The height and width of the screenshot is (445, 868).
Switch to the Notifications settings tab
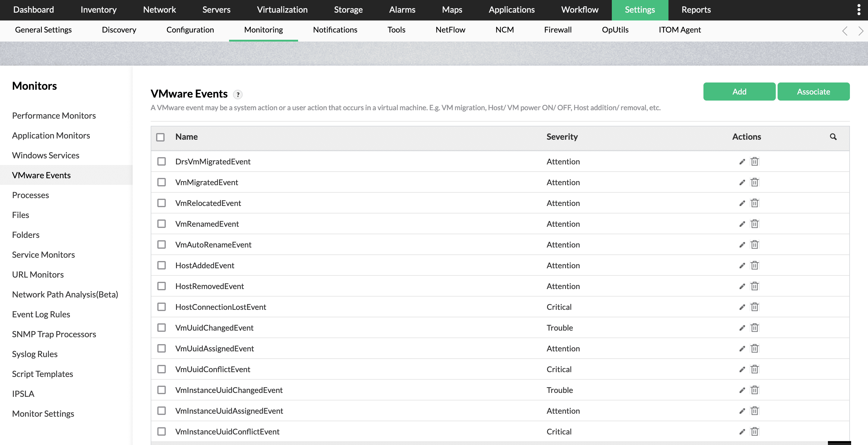[x=335, y=30]
